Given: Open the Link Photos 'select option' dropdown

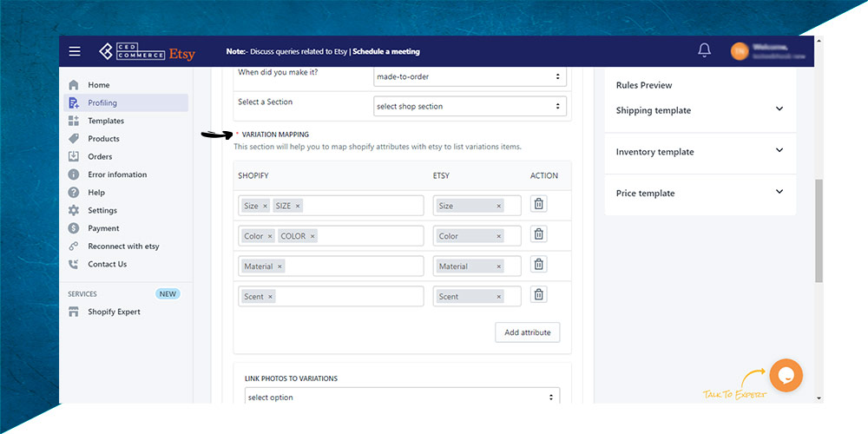Looking at the screenshot, I should point(403,397).
